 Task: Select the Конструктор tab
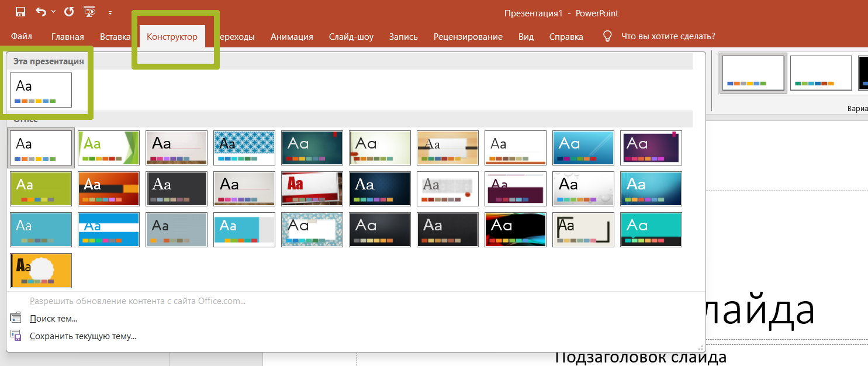tap(172, 37)
